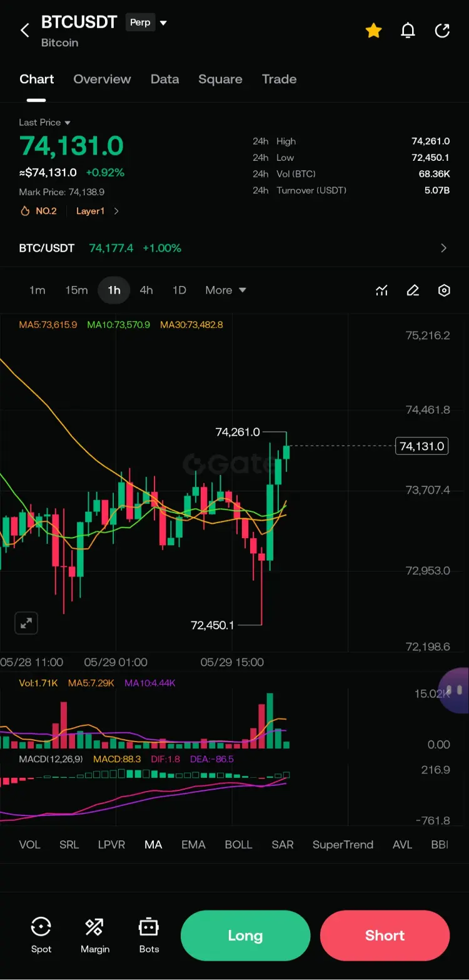Tap the 24h Low value 72,450.1
The height and width of the screenshot is (980, 469).
[431, 158]
